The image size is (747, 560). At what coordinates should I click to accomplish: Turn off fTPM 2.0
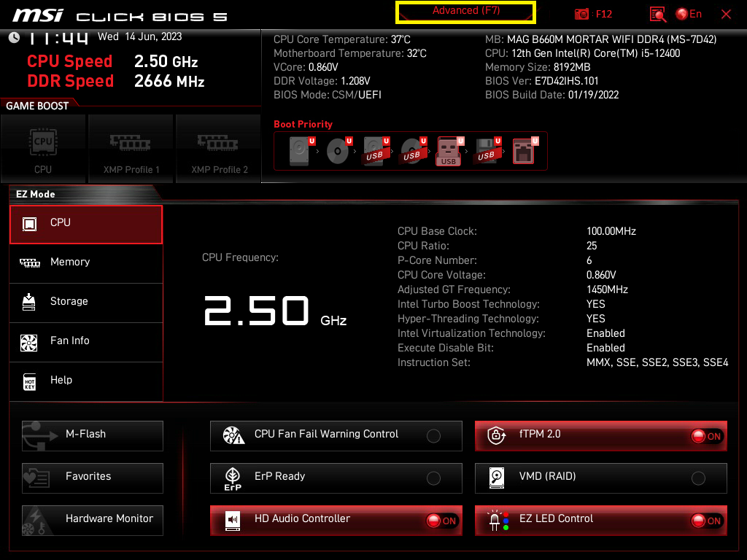click(601, 436)
